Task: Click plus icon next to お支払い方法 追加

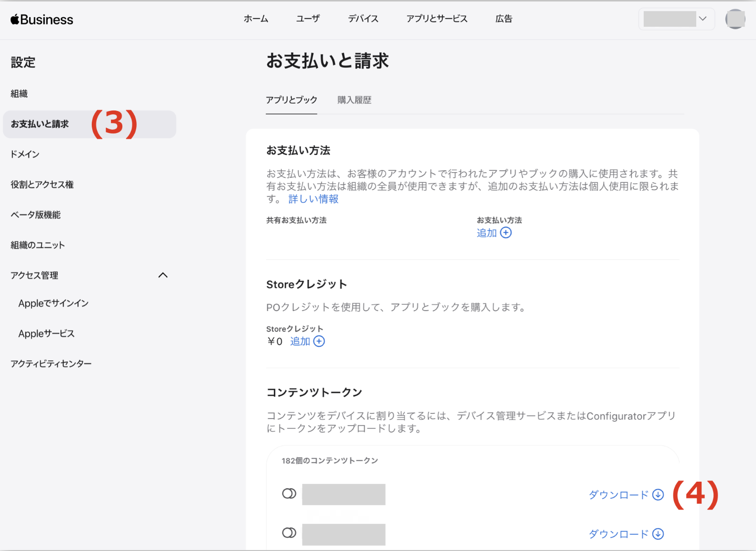Action: click(x=506, y=233)
